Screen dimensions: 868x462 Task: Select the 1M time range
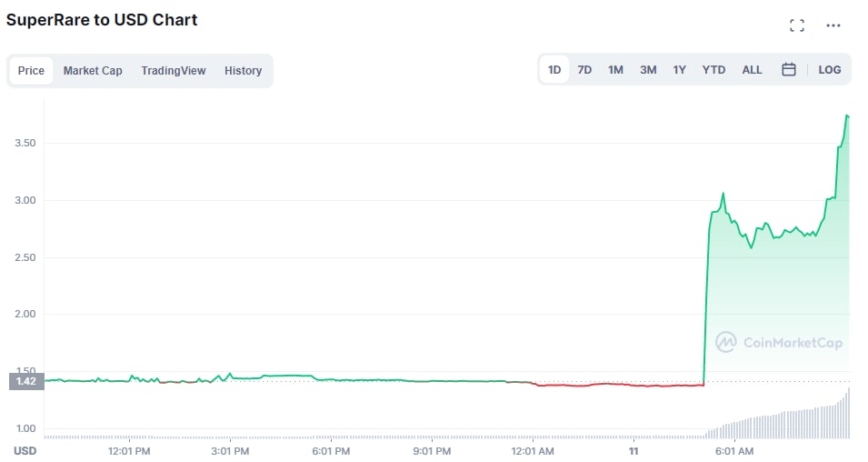click(615, 69)
